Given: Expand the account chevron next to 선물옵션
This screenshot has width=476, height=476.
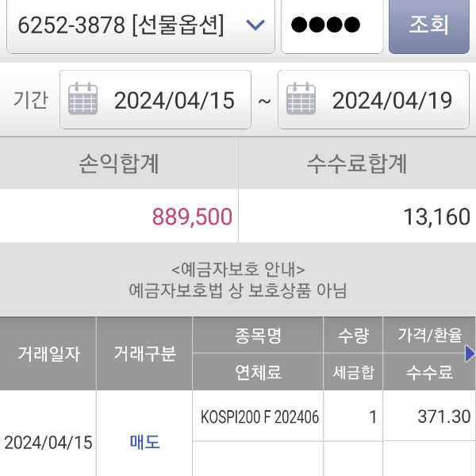Looking at the screenshot, I should [255, 25].
